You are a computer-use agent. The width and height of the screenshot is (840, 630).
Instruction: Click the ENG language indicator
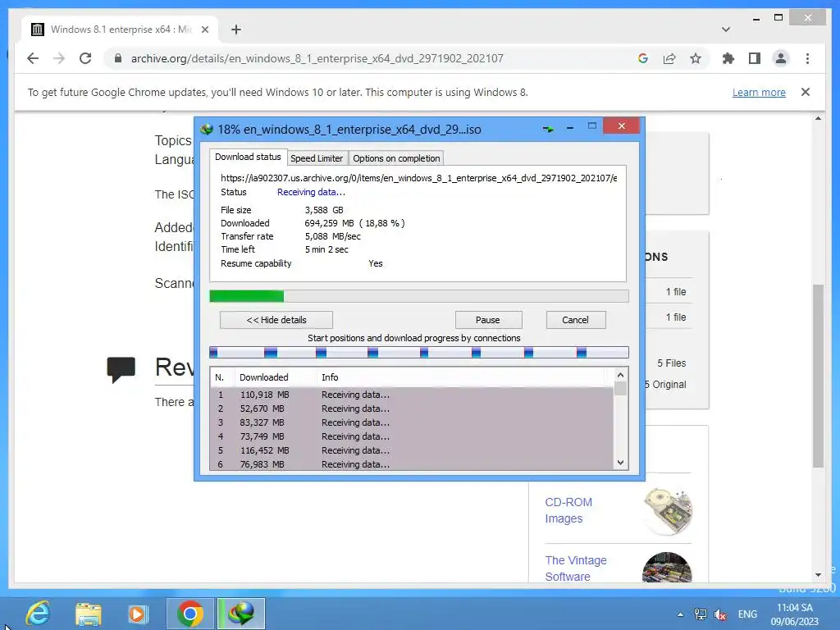pyautogui.click(x=747, y=614)
